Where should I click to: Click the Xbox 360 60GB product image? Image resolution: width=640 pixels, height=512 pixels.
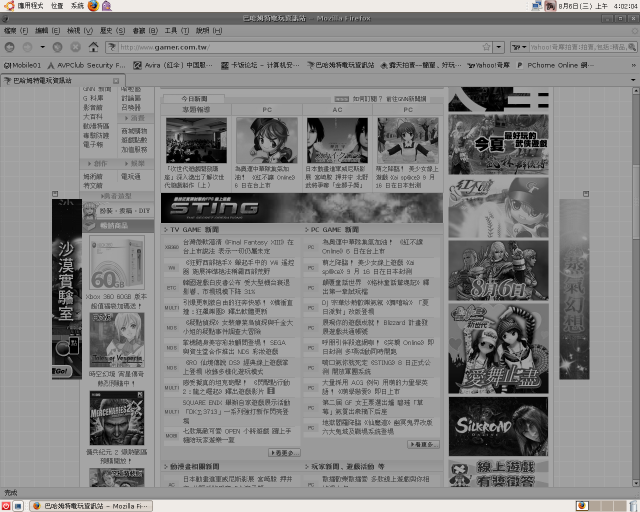click(117, 263)
